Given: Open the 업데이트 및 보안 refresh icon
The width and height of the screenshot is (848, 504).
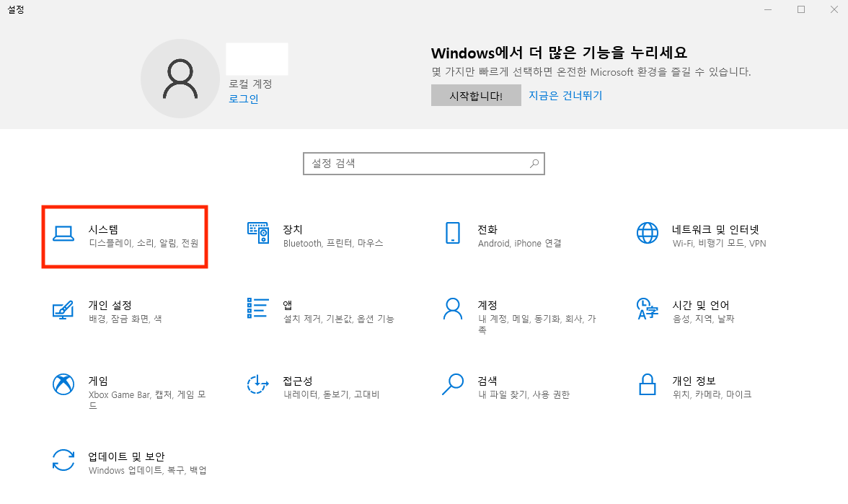Looking at the screenshot, I should tap(63, 460).
